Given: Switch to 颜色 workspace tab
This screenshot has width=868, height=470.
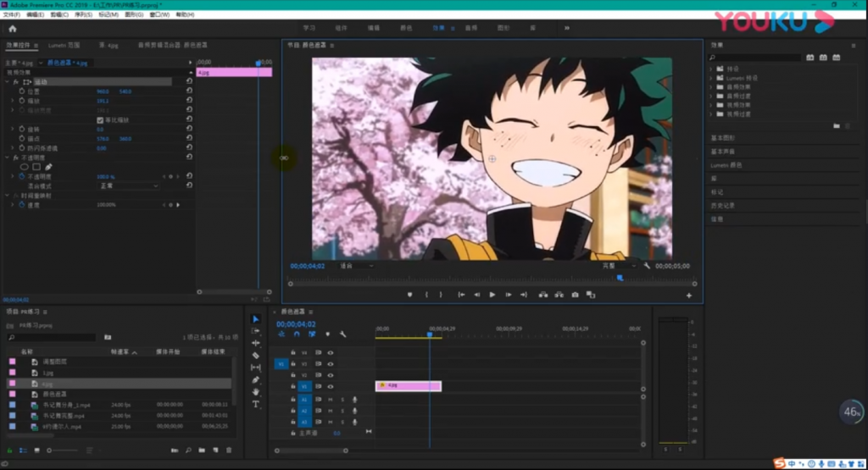Looking at the screenshot, I should pos(406,28).
